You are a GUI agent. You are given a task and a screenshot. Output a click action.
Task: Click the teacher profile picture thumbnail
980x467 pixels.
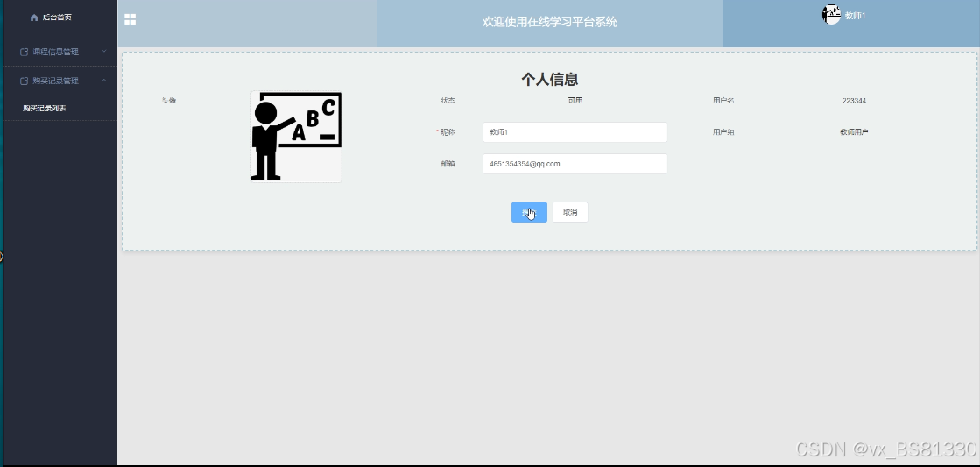tap(296, 137)
